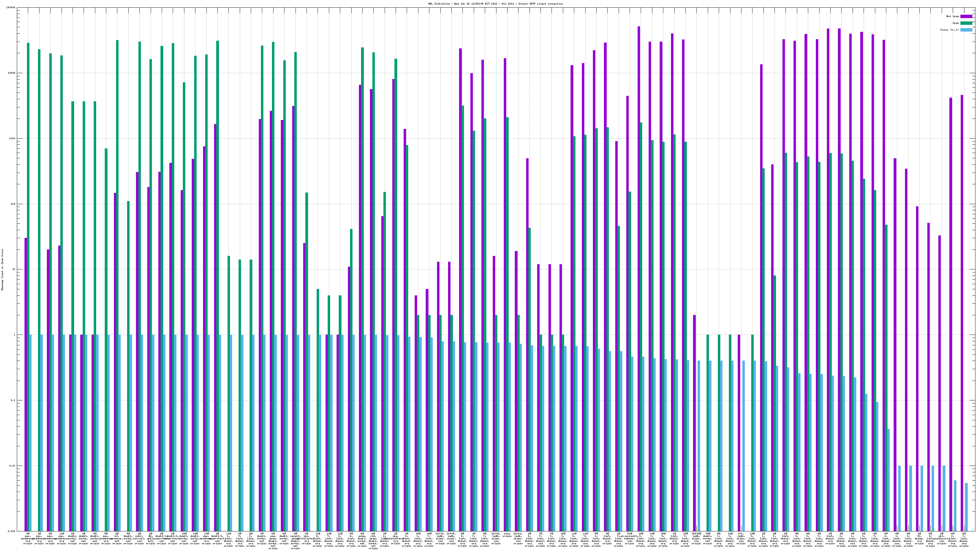Select the apews.org x-axis label

pyautogui.click(x=919, y=538)
